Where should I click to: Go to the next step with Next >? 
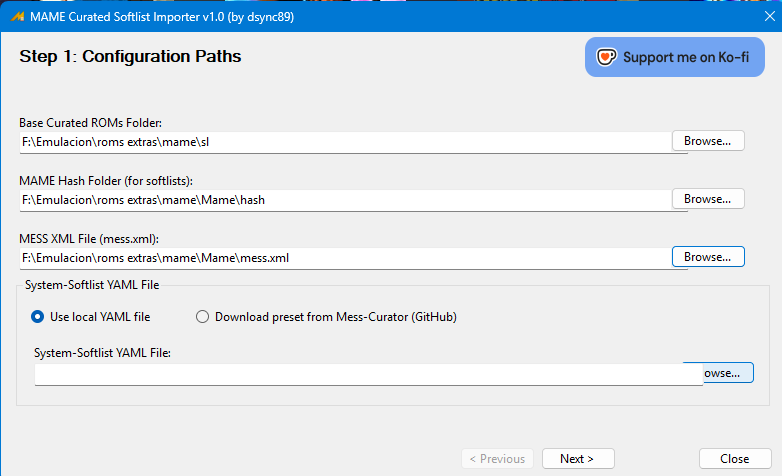[578, 459]
